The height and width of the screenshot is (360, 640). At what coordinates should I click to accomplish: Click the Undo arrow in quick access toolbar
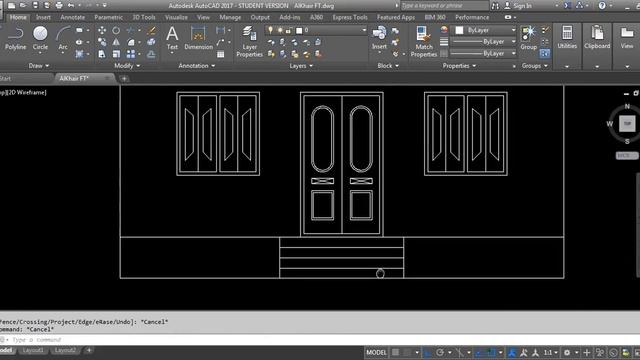point(71,6)
